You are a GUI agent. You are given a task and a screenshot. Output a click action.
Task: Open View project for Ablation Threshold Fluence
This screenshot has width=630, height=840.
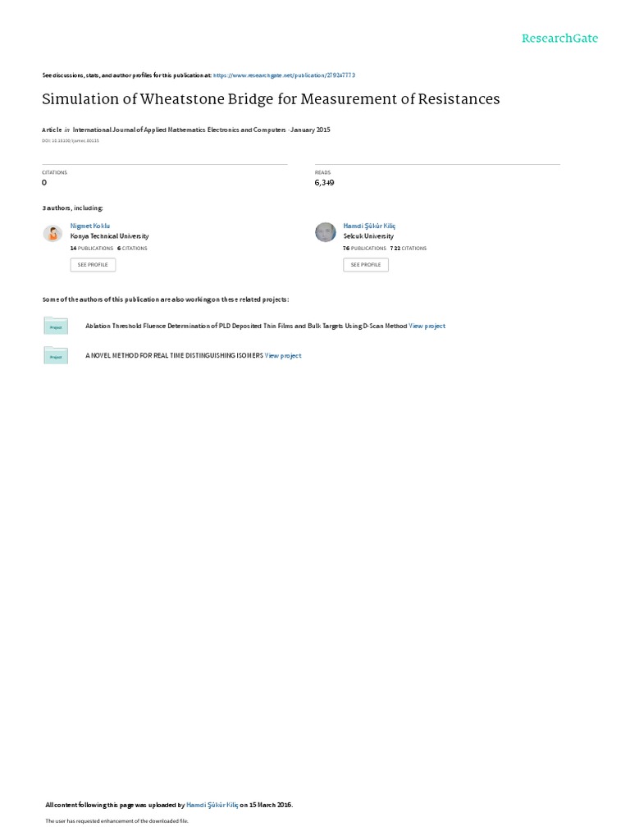click(x=427, y=326)
